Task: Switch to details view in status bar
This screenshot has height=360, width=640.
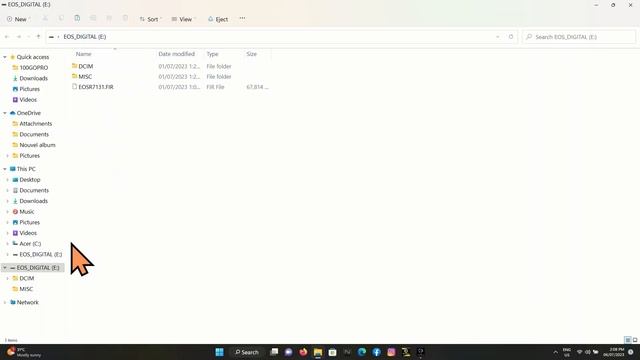Action: [x=628, y=340]
